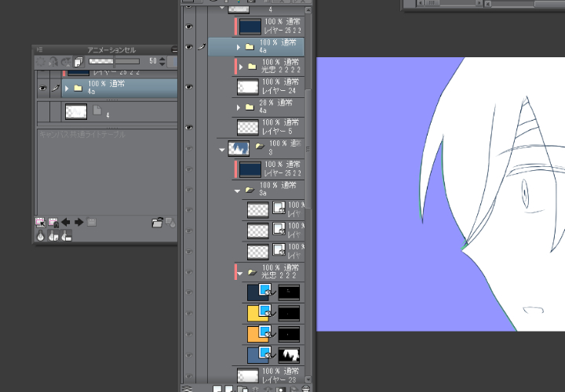The height and width of the screenshot is (392, 565).
Task: Collapse the animation folder 3
Action: 222,150
